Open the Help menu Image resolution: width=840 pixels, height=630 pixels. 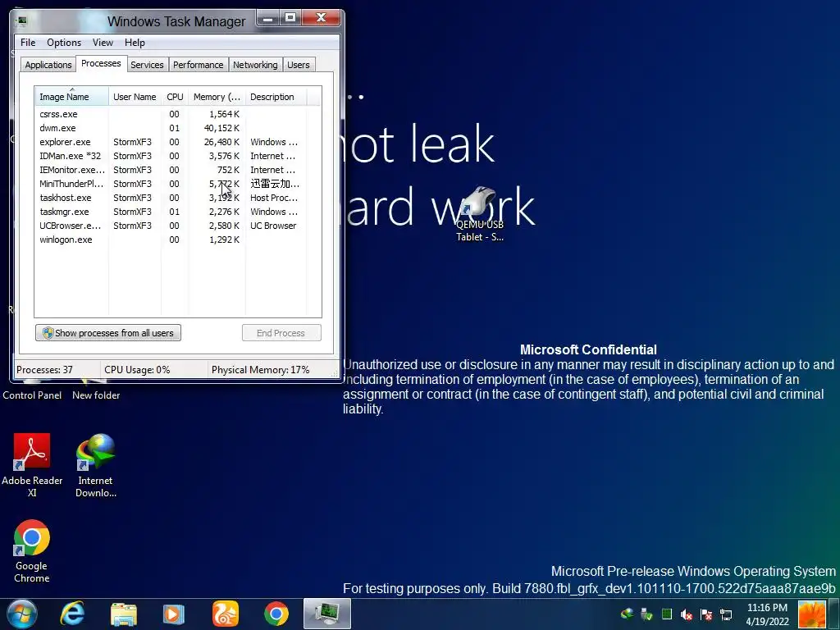[x=135, y=43]
